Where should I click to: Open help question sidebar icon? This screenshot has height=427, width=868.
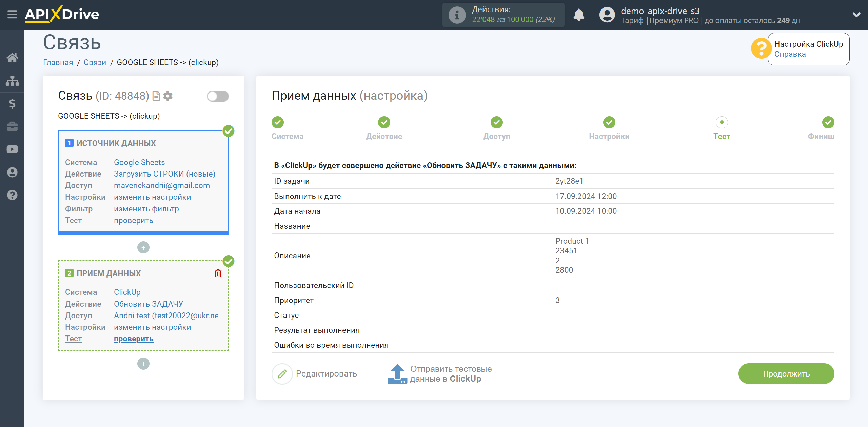[12, 195]
